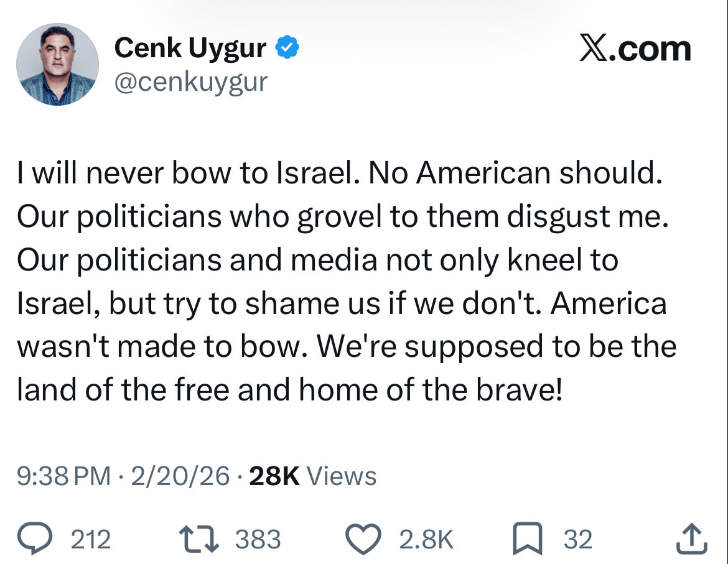
Task: Click the 9:38 PM timestamp
Action: [x=64, y=476]
